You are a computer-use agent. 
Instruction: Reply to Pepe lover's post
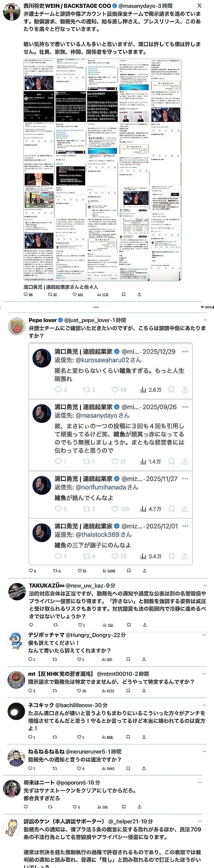click(x=31, y=571)
